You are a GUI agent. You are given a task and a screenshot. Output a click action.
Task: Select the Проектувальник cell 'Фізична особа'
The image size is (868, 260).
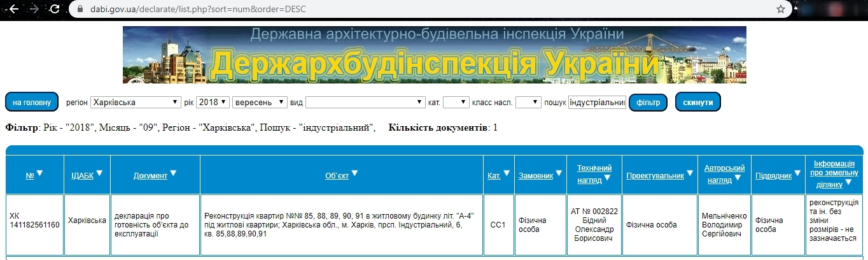(x=660, y=225)
